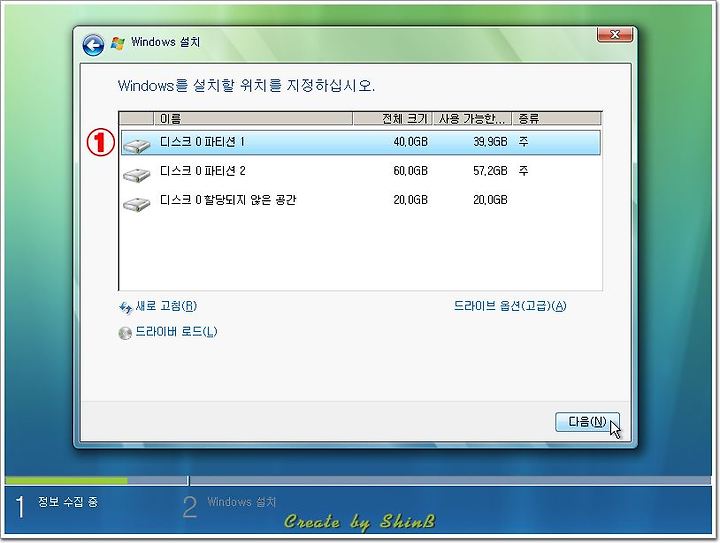The height and width of the screenshot is (543, 720).
Task: Click drive icon for 디스크 0 파티션 2
Action: tap(137, 174)
